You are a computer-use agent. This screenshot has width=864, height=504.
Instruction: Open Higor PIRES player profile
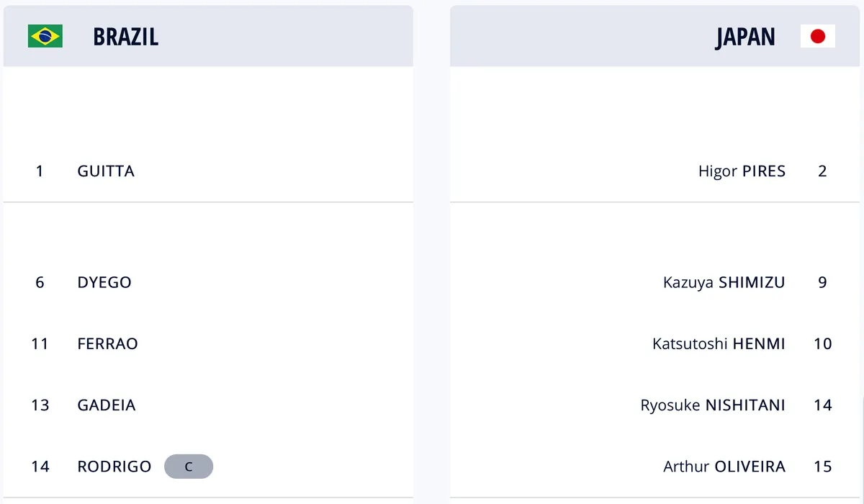coord(742,171)
